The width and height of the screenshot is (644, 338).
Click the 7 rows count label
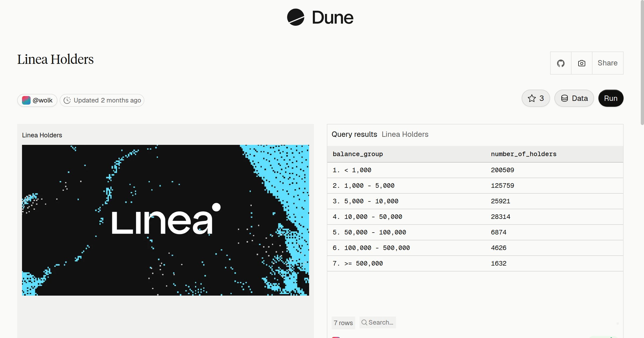[x=343, y=323]
